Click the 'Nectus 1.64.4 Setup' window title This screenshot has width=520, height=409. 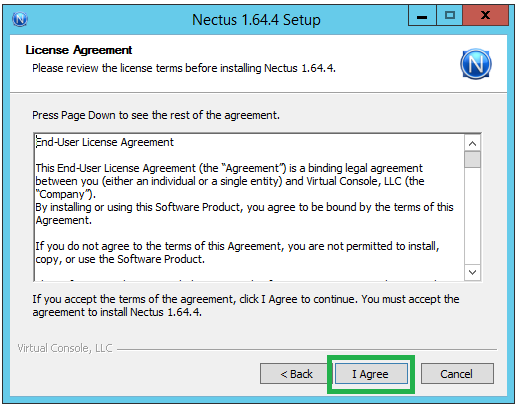point(256,20)
